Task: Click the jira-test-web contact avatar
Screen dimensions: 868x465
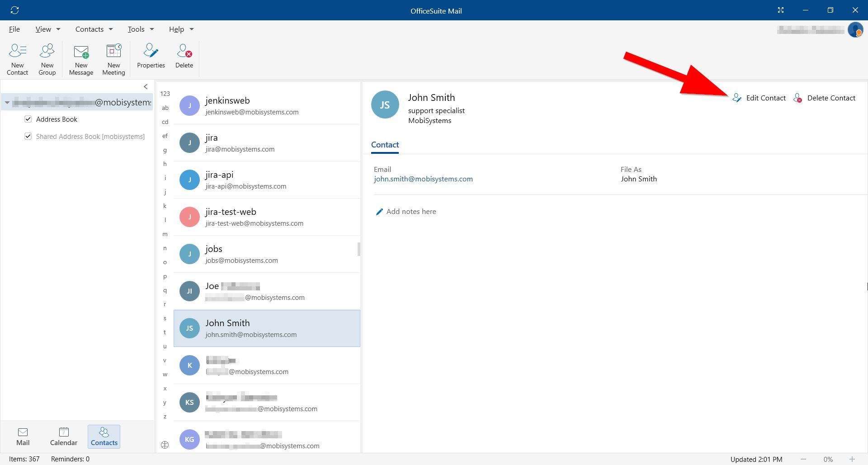Action: click(x=189, y=217)
